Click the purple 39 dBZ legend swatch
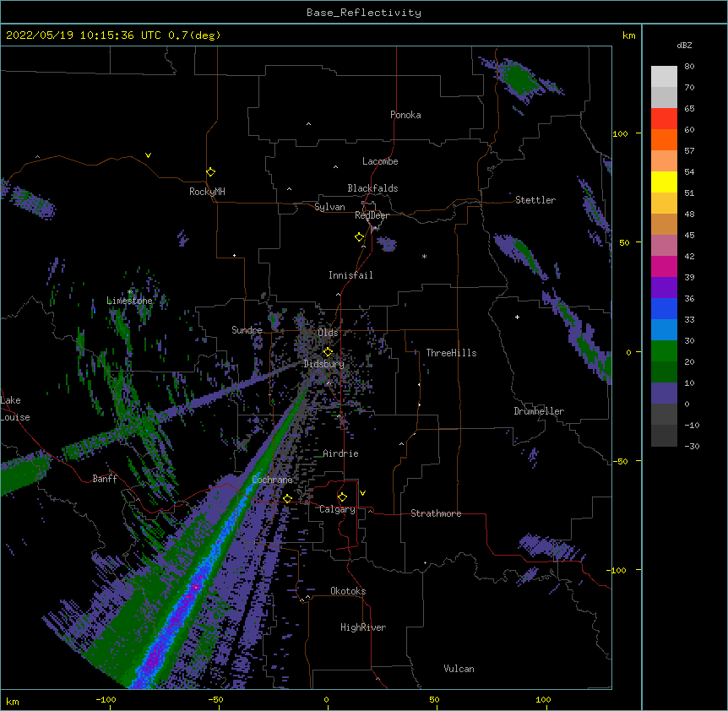Image resolution: width=728 pixels, height=711 pixels. [x=664, y=288]
